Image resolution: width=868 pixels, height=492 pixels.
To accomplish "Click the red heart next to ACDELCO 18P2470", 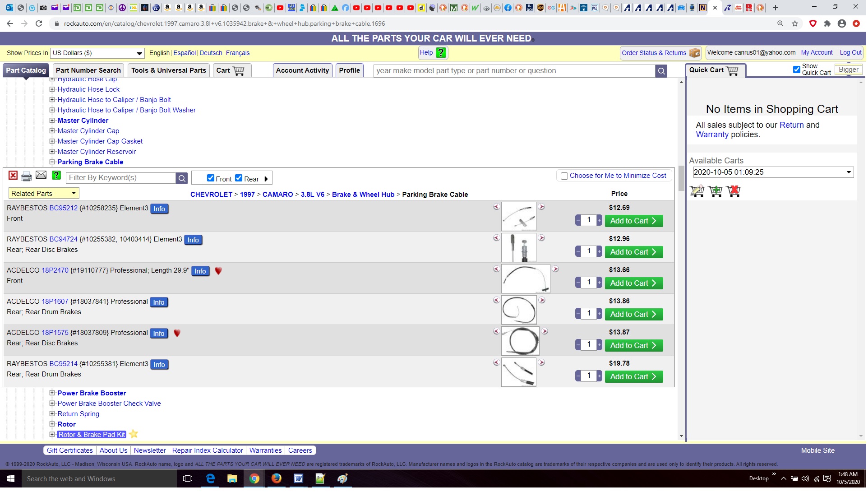I will [x=219, y=272].
